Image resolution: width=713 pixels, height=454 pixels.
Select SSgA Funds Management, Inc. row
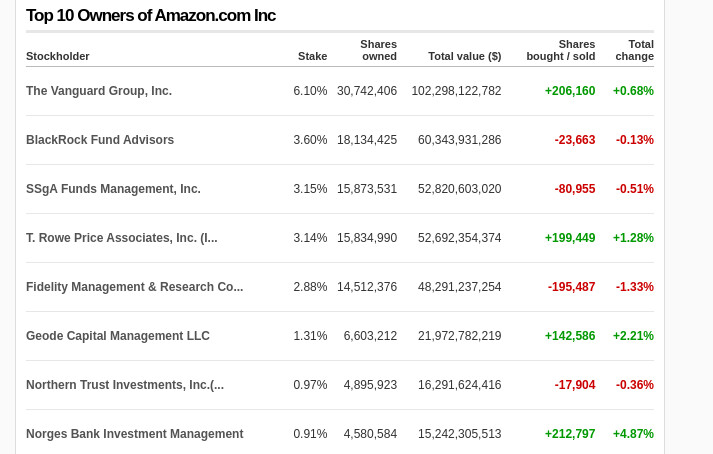click(x=113, y=189)
